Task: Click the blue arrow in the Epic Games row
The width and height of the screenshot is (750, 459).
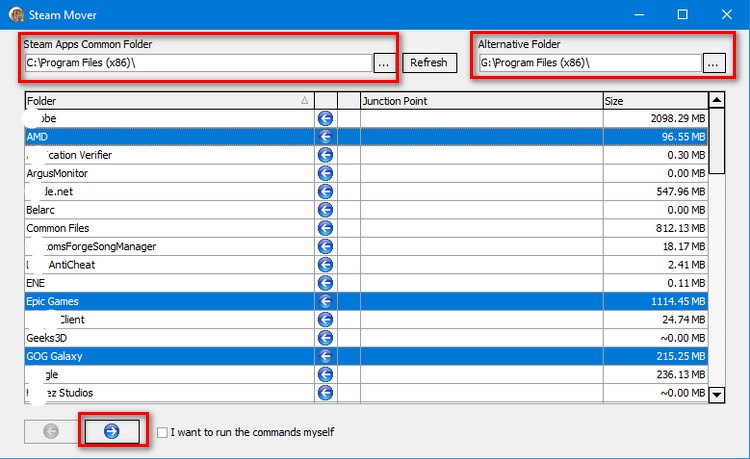Action: (325, 301)
